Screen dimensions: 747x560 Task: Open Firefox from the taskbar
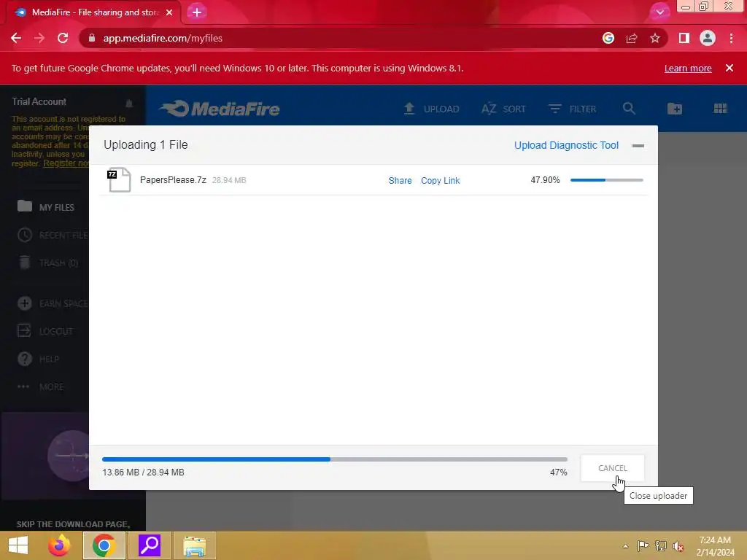[59, 545]
